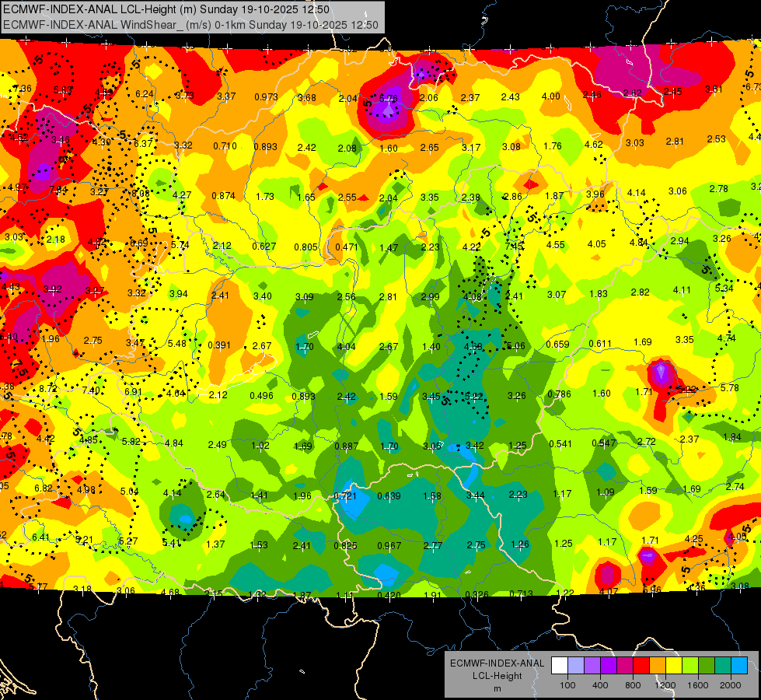Click the wind shear value 0.713
Viewport: 761px width, 700px height.
522,593
